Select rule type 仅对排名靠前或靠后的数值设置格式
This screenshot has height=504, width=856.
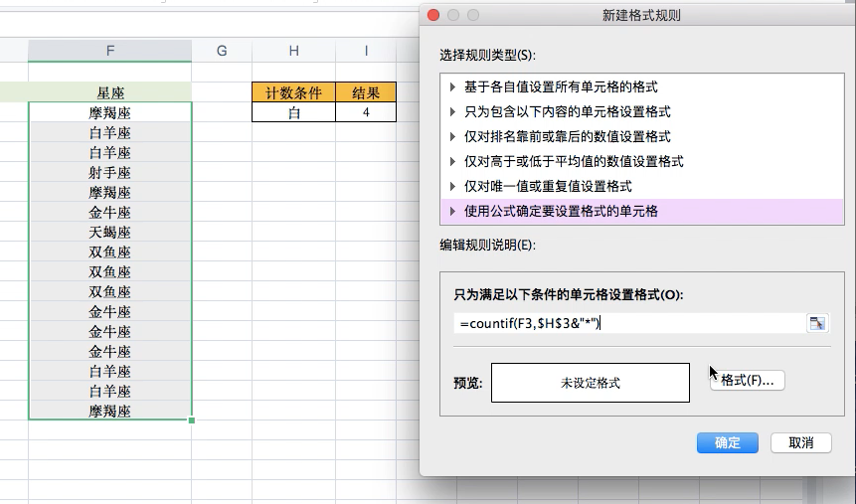642,136
